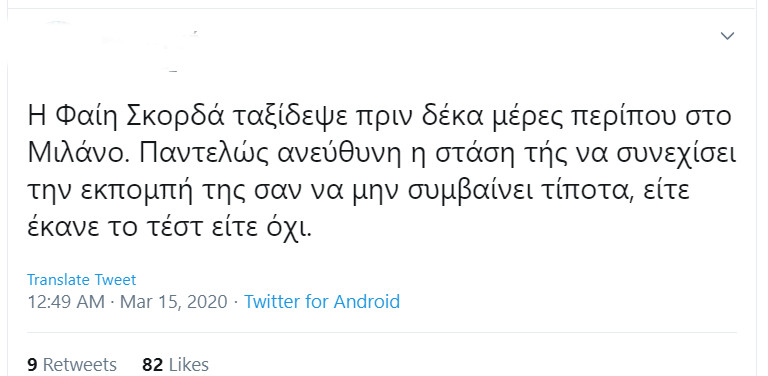768x376 pixels.
Task: Open the Twitter for Android source link
Action: 322,301
